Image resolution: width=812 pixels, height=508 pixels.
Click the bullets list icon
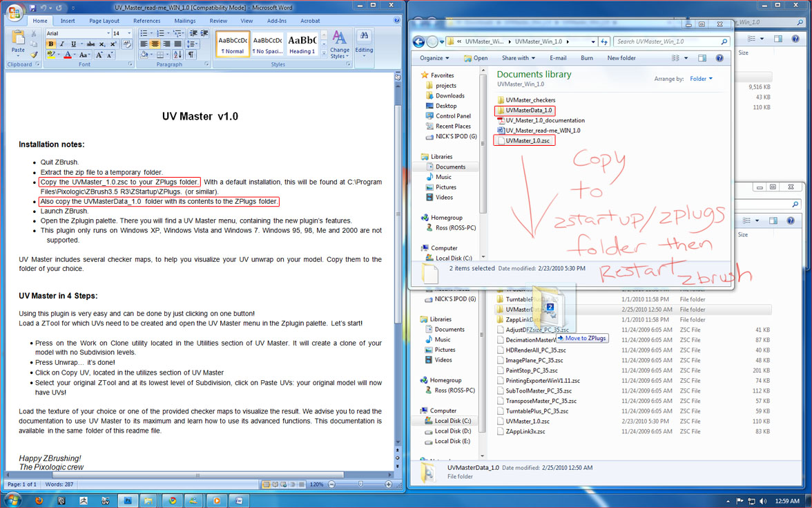click(144, 33)
